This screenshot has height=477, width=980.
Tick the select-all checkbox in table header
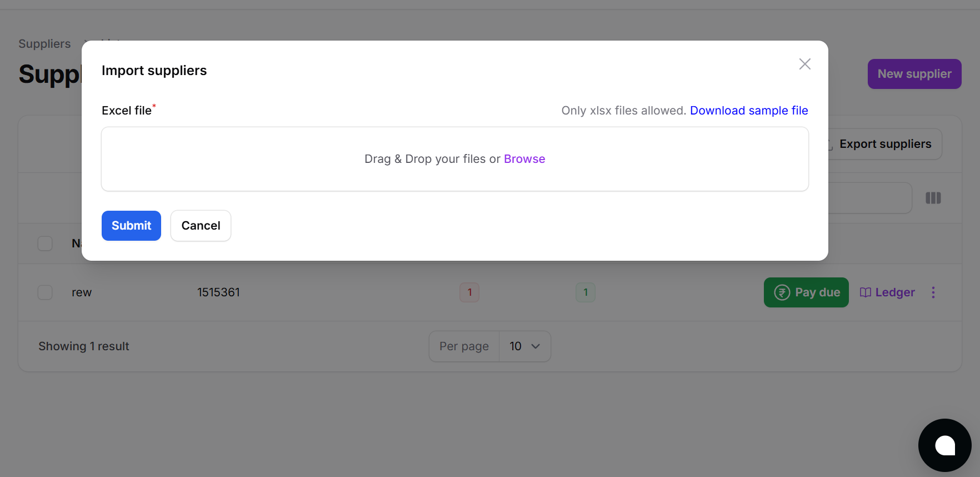45,244
